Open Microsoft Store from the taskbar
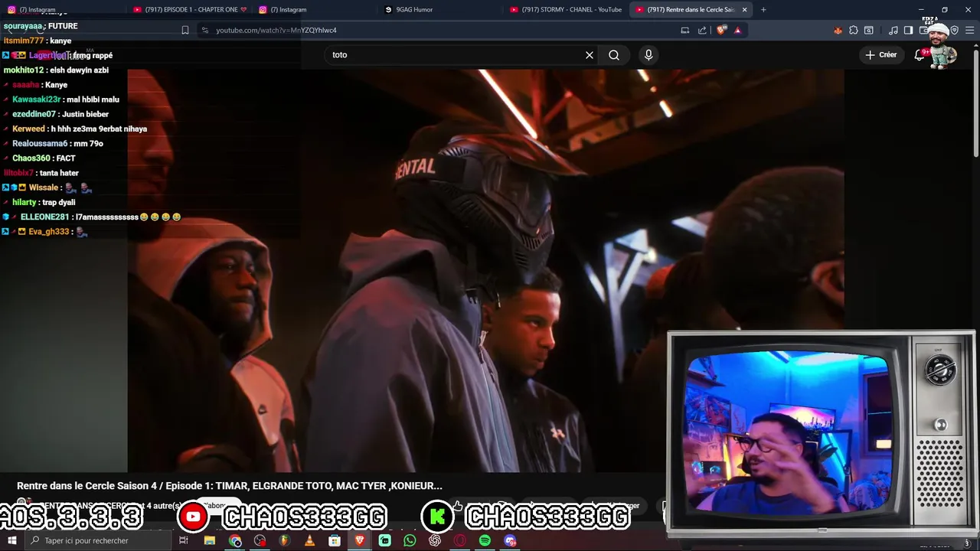The image size is (980, 551). [x=335, y=541]
